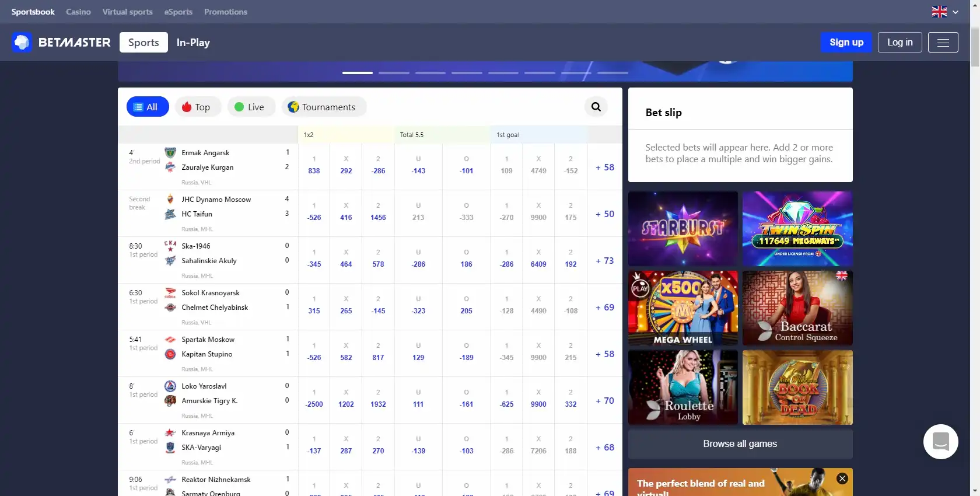
Task: Expand +73 markets for Ska-1946
Action: coord(605,260)
